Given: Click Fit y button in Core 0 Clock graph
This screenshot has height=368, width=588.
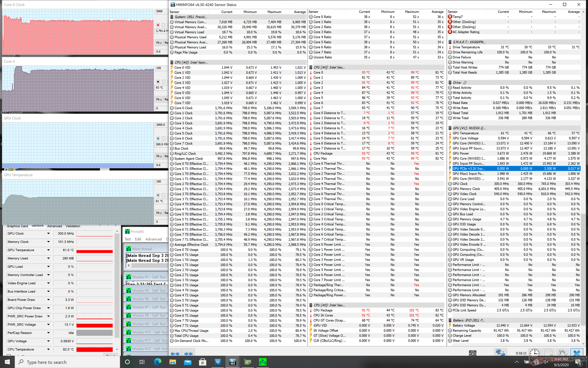Looking at the screenshot, I should [159, 43].
